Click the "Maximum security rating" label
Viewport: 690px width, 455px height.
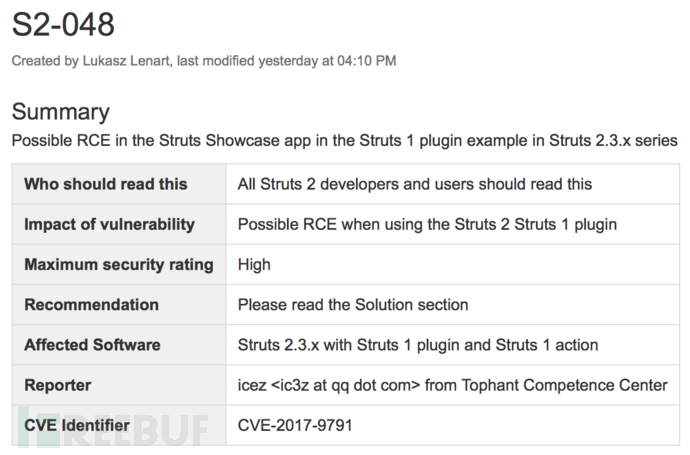[x=119, y=264]
